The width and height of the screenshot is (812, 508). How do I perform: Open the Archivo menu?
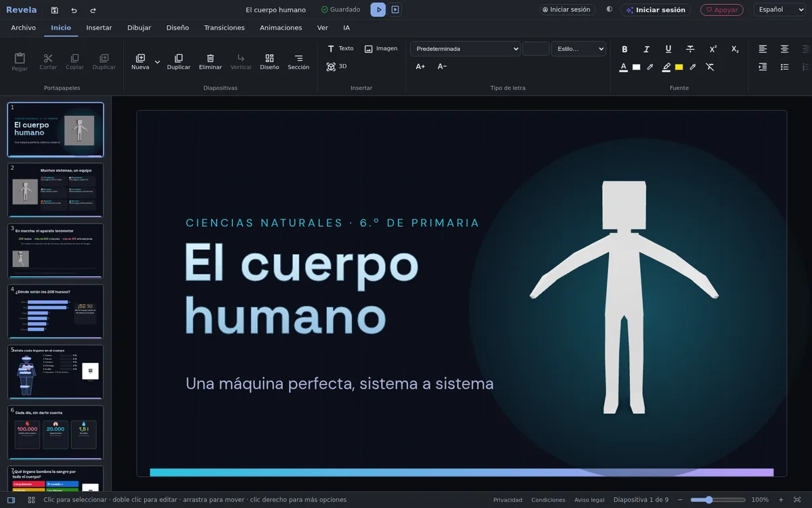pyautogui.click(x=24, y=28)
